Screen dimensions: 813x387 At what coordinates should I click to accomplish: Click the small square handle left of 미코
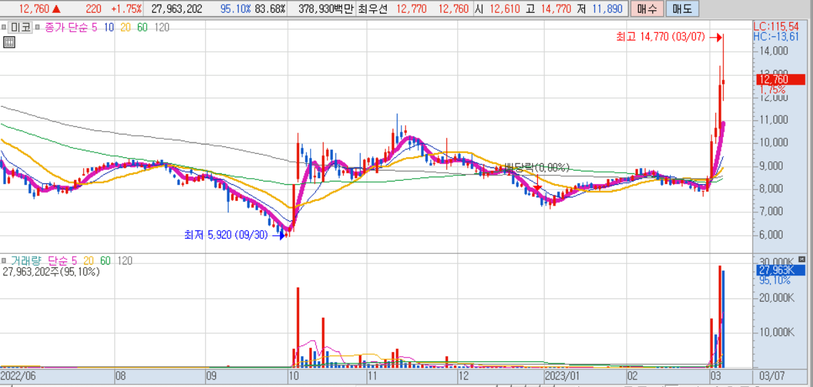point(3,27)
